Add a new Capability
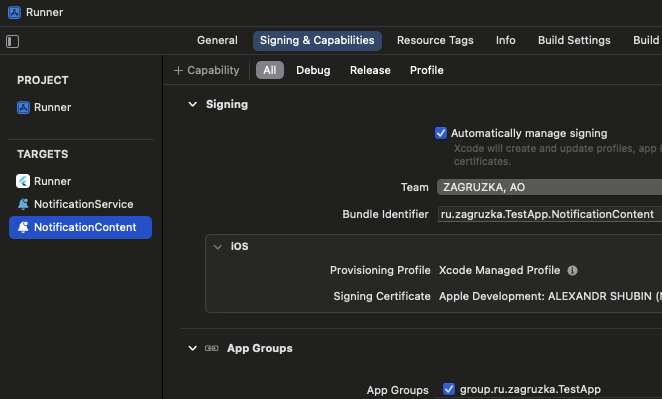The height and width of the screenshot is (399, 662). [206, 70]
